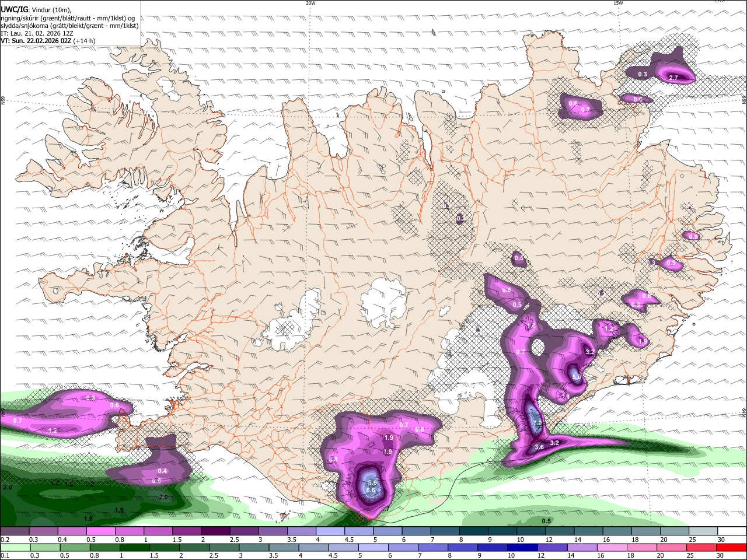Image resolution: width=747 pixels, height=560 pixels.
Task: Click the 'rigning/skúrir' legend description line
Action: (x=68, y=18)
